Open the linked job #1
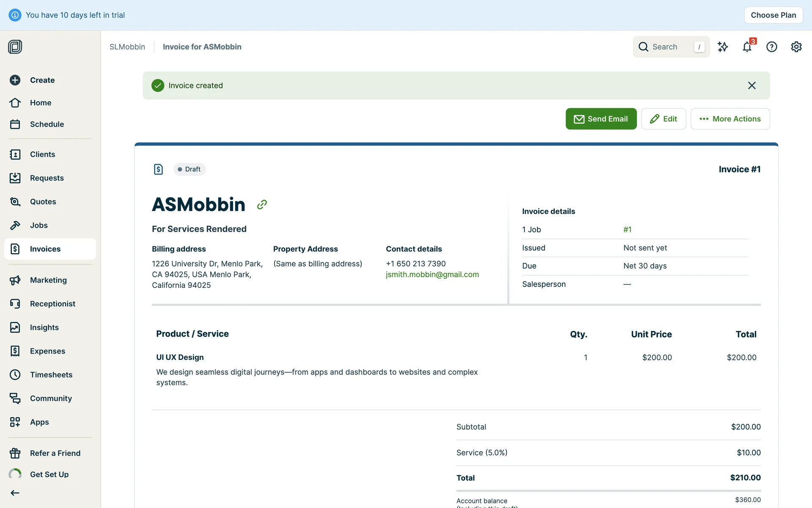 pos(627,229)
